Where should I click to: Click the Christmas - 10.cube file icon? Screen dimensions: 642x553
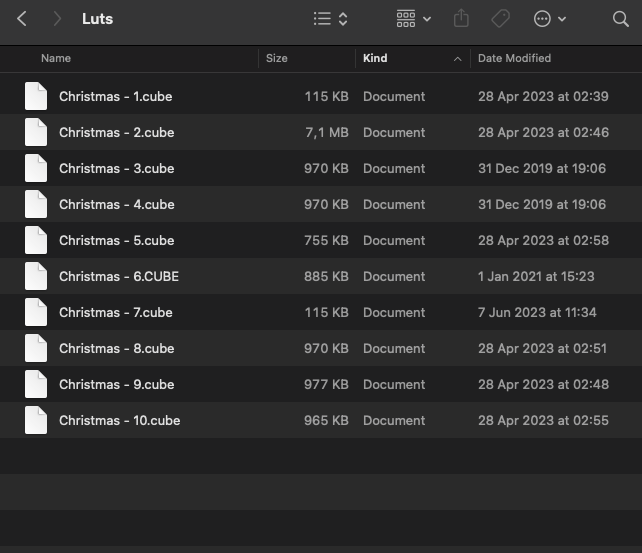click(x=36, y=421)
